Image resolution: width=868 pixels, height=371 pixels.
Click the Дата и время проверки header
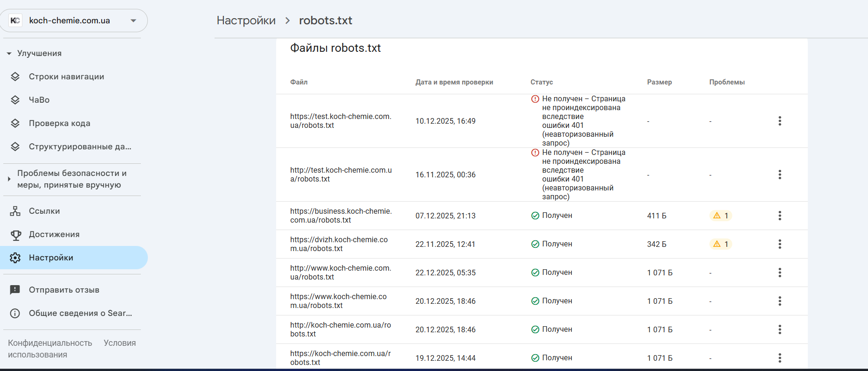coord(454,82)
